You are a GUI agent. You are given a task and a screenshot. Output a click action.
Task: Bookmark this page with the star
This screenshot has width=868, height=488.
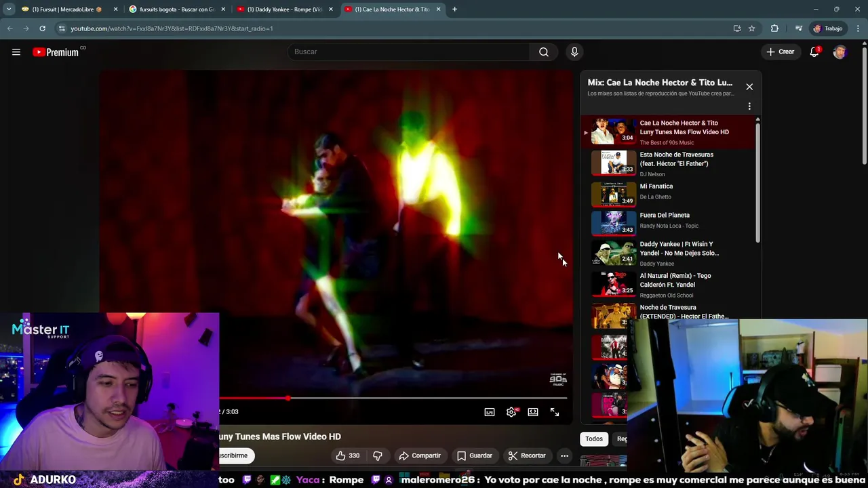pyautogui.click(x=751, y=28)
